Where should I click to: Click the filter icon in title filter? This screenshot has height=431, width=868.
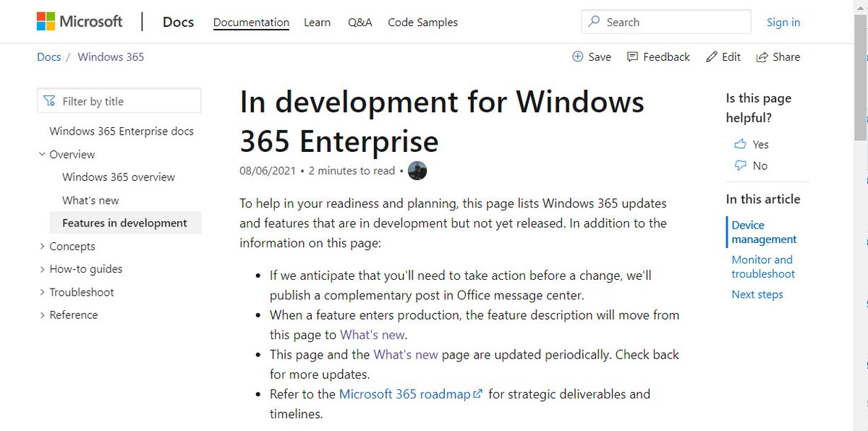click(49, 101)
